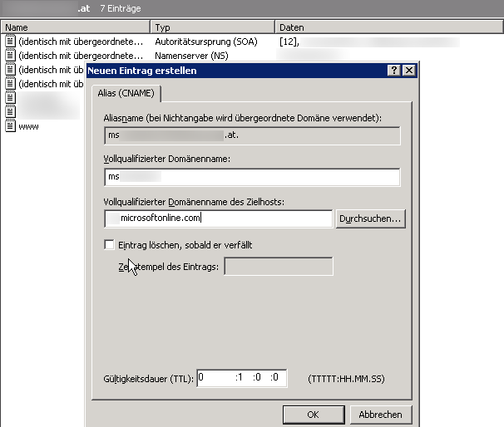Select the Namenserver (NS) record icon

(x=10, y=56)
